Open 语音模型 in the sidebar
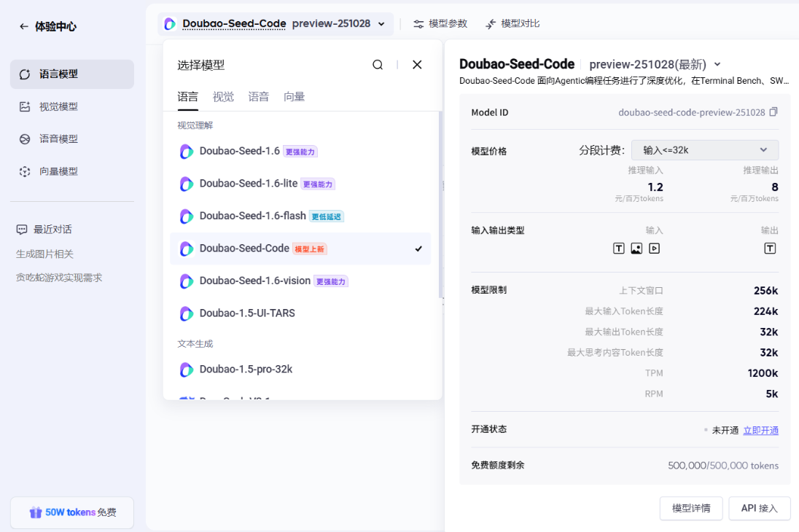 [72, 138]
